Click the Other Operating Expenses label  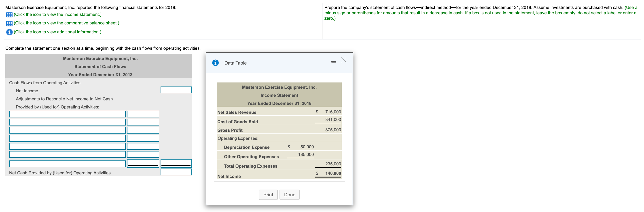click(251, 157)
